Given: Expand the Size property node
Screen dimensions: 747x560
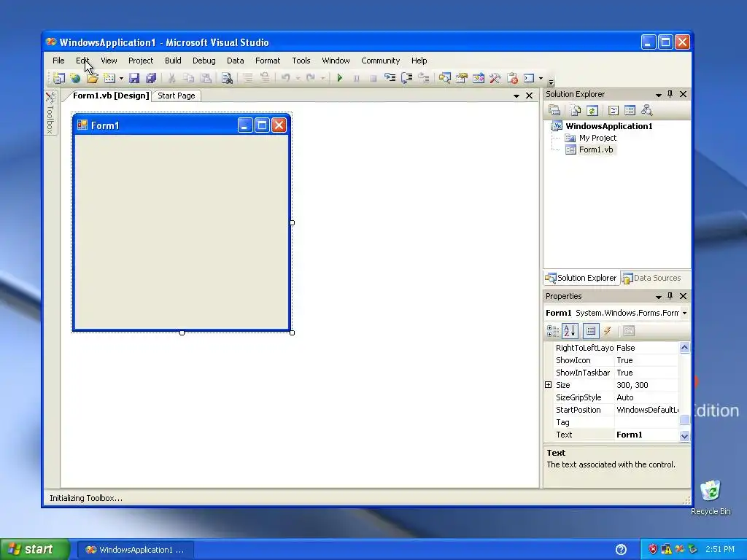Looking at the screenshot, I should [549, 385].
